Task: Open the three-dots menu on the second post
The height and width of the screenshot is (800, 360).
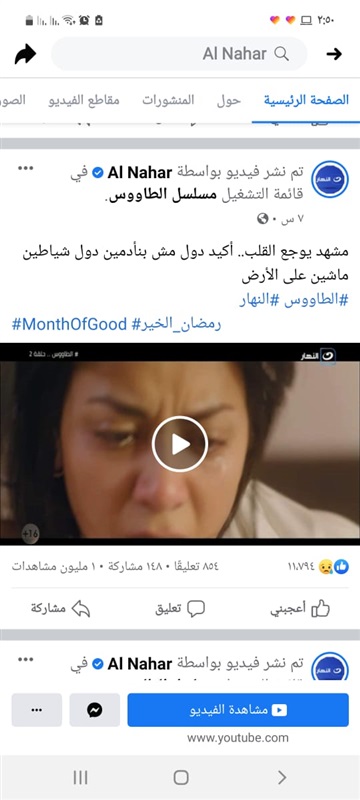Action: point(25,659)
